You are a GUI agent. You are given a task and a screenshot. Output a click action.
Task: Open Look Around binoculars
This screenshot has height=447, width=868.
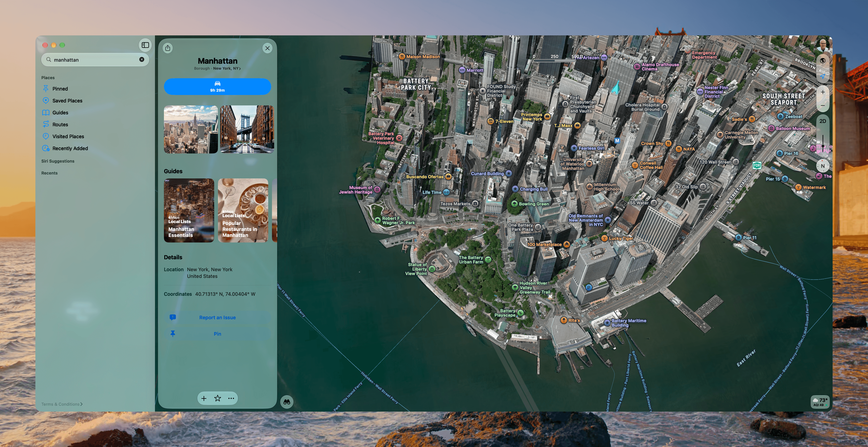point(287,402)
